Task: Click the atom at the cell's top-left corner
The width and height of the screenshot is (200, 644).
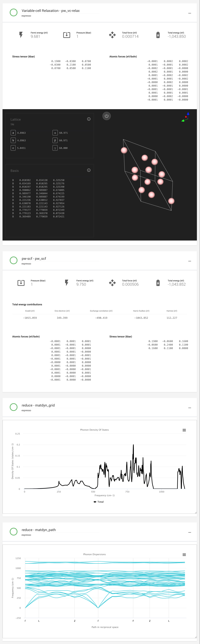Action: coord(124,150)
